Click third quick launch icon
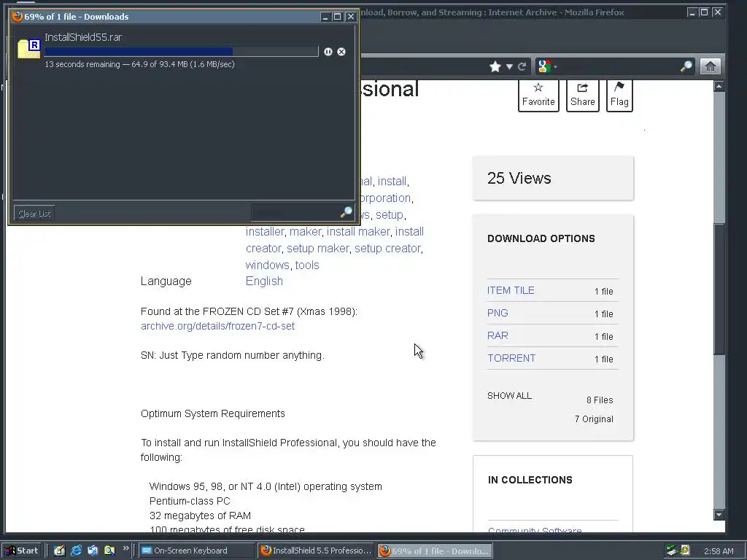 coord(93,551)
